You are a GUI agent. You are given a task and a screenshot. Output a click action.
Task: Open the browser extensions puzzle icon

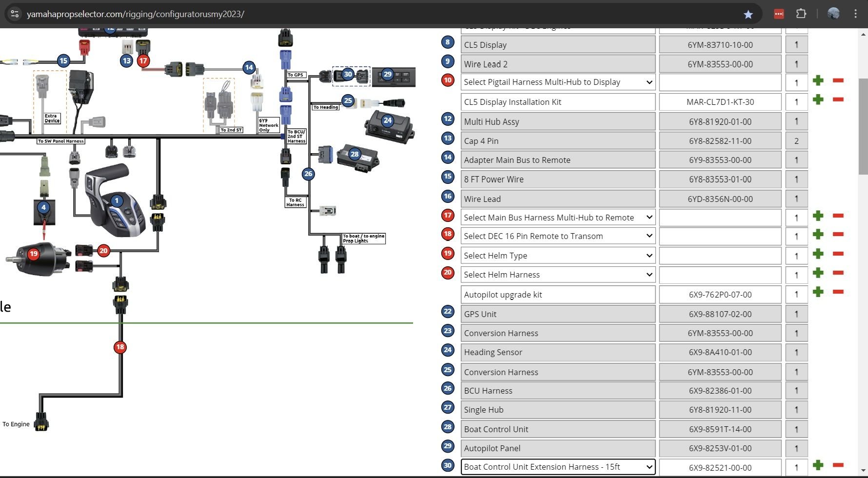[801, 14]
